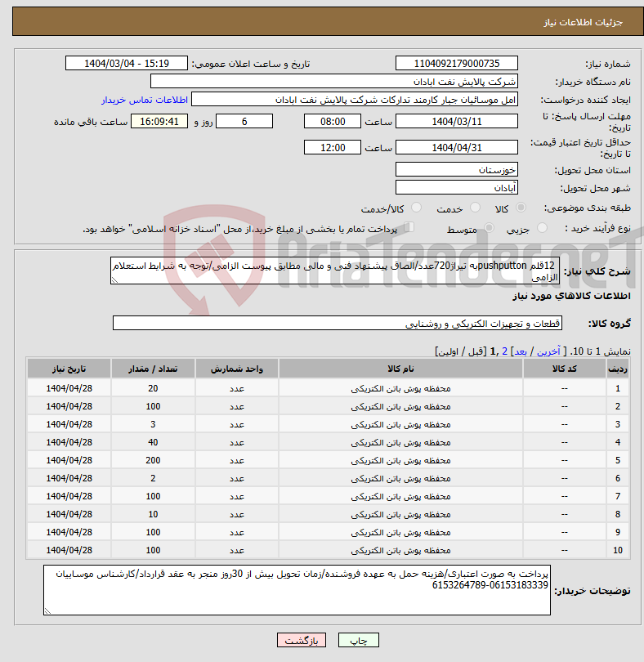The image size is (644, 662).
Task: Open the اطلاعات تماس خریدار link
Action: point(145,100)
